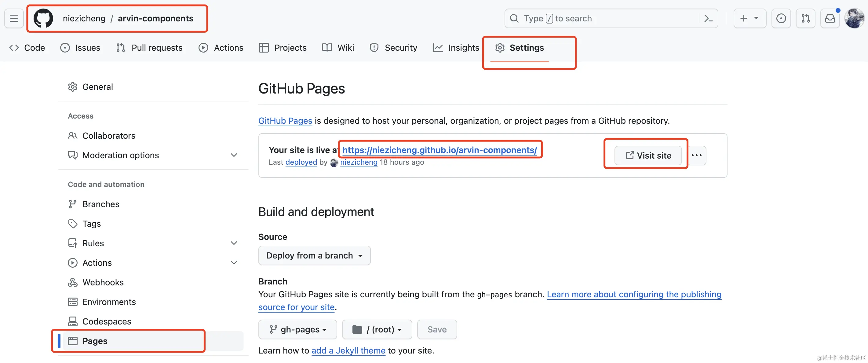Open the Code tab

point(27,48)
